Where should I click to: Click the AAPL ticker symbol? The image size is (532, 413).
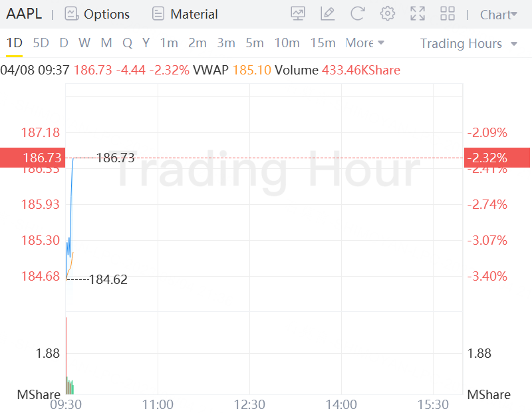point(24,14)
